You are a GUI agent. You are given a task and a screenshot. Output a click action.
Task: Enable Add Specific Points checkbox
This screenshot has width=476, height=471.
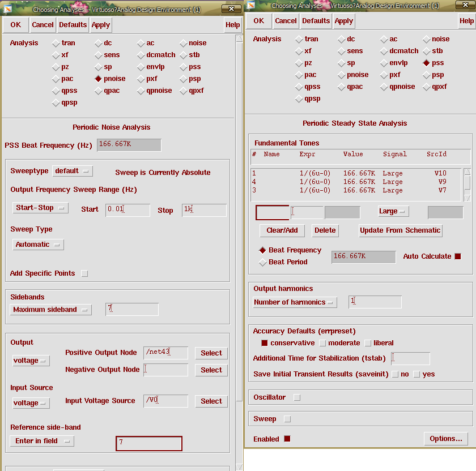(x=84, y=273)
